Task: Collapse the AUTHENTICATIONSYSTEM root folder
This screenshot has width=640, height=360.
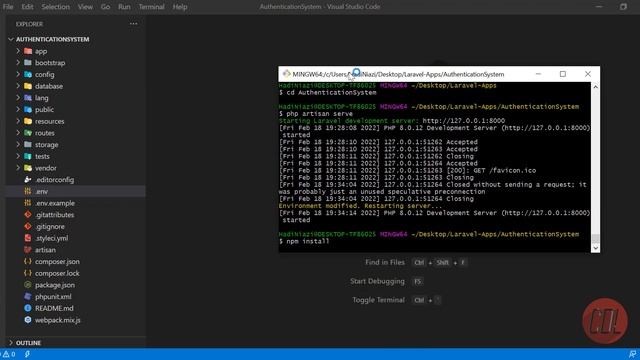Action: 11,39
